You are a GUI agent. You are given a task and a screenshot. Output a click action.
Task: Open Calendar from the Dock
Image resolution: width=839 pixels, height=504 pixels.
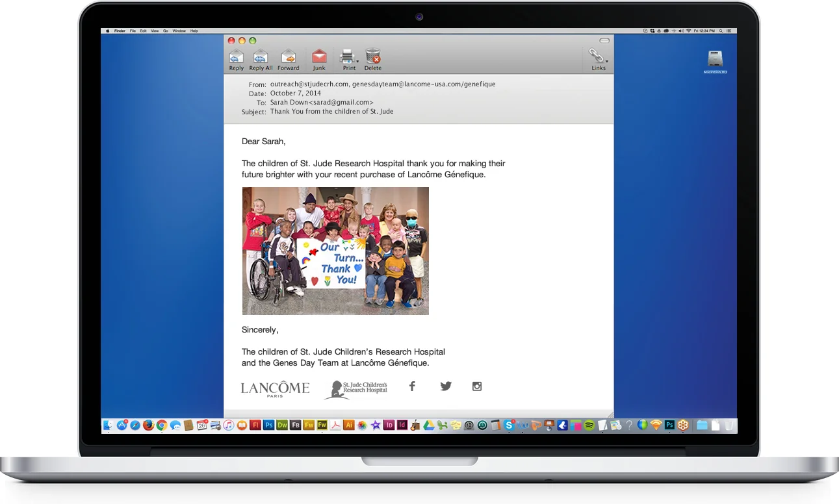tap(202, 425)
